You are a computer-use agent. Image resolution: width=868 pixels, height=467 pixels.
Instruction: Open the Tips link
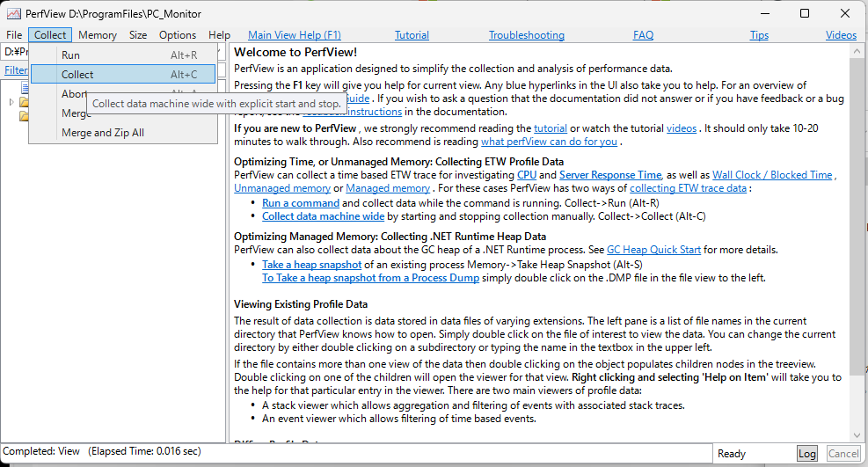pyautogui.click(x=759, y=35)
